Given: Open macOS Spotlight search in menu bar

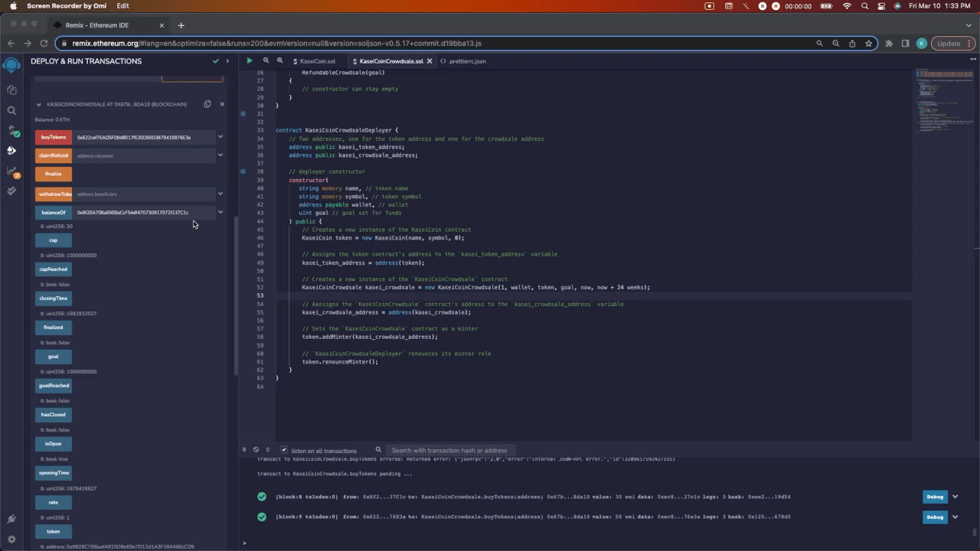Looking at the screenshot, I should tap(864, 6).
